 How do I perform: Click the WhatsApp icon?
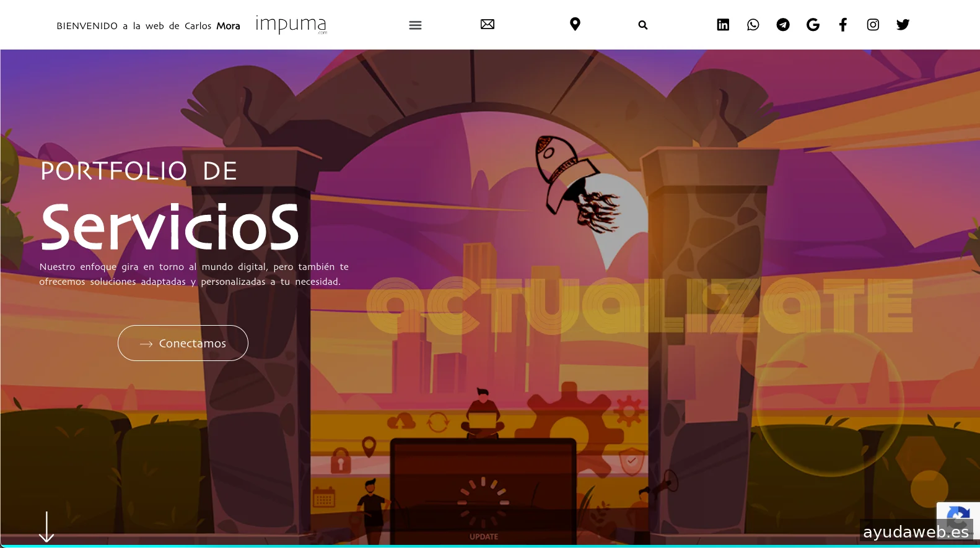tap(753, 25)
